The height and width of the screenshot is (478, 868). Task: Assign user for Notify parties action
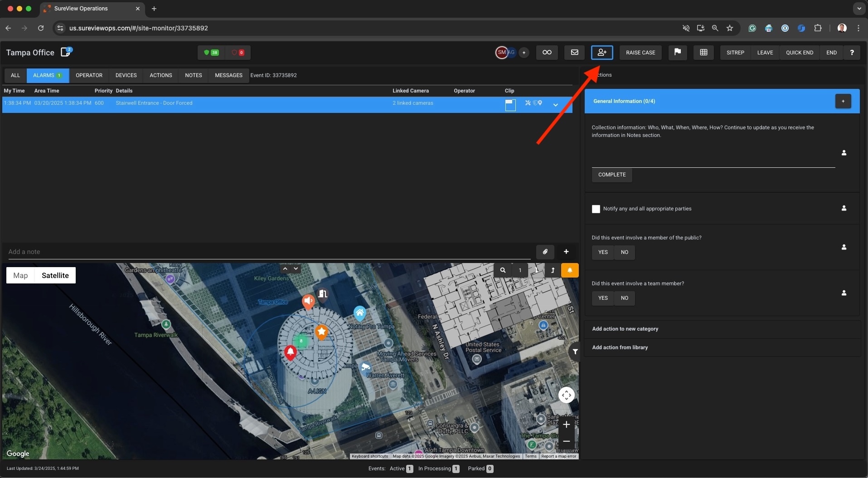(844, 208)
